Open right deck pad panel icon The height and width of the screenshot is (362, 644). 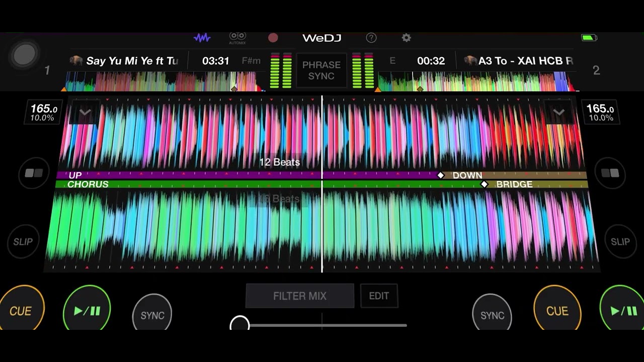click(x=610, y=173)
